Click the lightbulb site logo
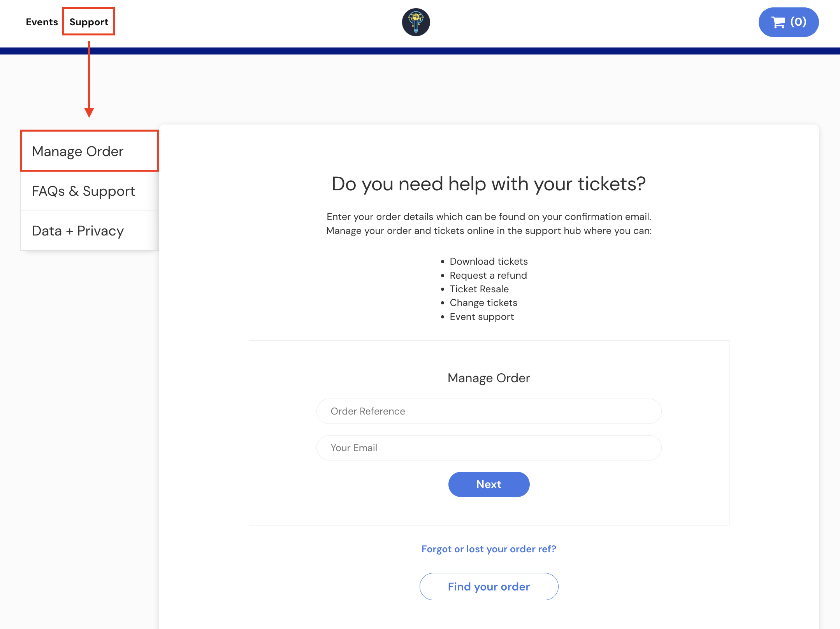Image resolution: width=840 pixels, height=629 pixels. pyautogui.click(x=416, y=22)
